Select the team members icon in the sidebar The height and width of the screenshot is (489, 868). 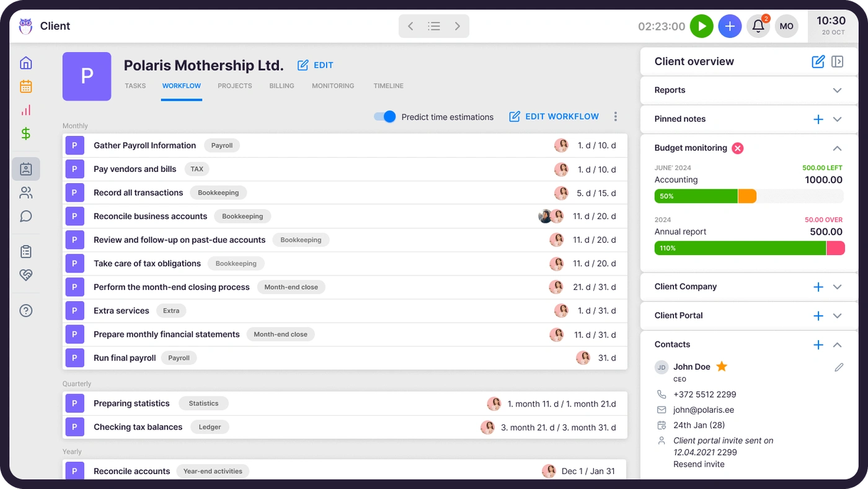pyautogui.click(x=25, y=192)
